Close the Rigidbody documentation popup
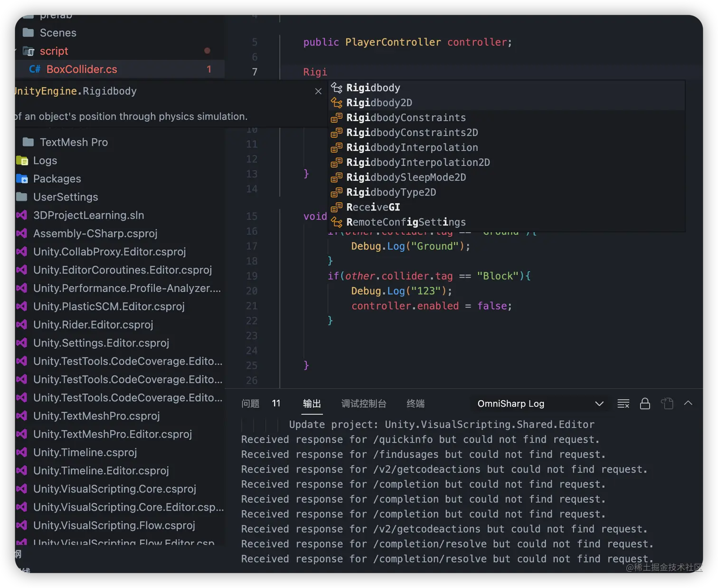This screenshot has width=718, height=588. tap(318, 91)
